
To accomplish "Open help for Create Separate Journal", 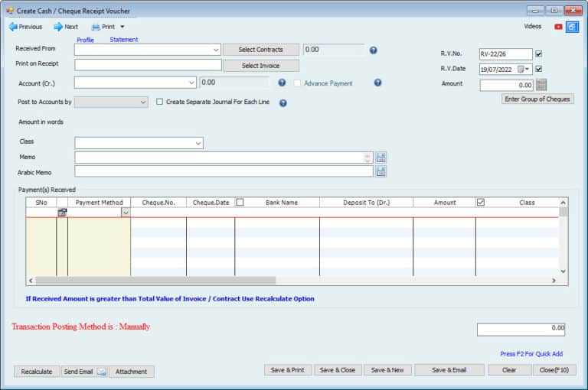I will (x=283, y=102).
